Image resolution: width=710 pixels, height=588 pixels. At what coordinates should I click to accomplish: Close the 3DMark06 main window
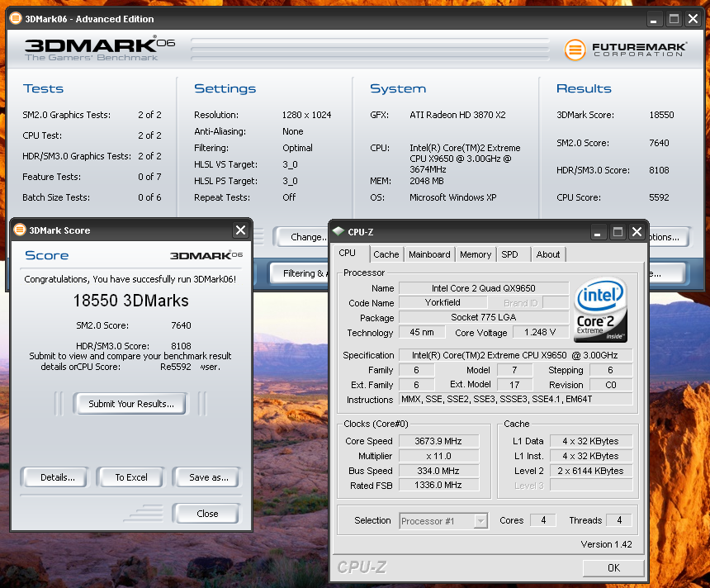pos(693,19)
